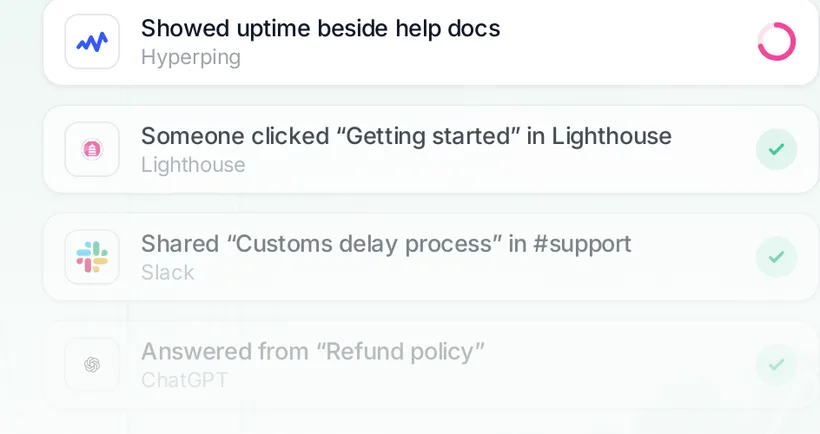This screenshot has width=820, height=434.
Task: Select the Slack activity card
Action: (430, 257)
